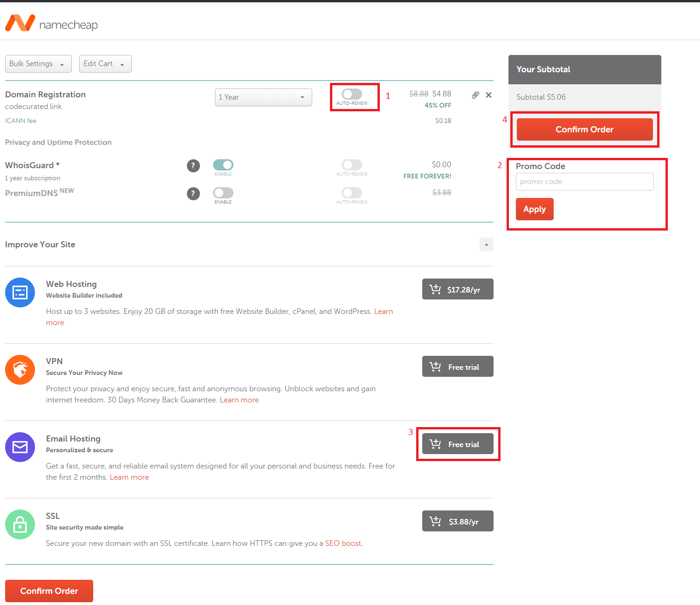
Task: Toggle the PremiumDNS auto-renew switch
Action: click(352, 193)
